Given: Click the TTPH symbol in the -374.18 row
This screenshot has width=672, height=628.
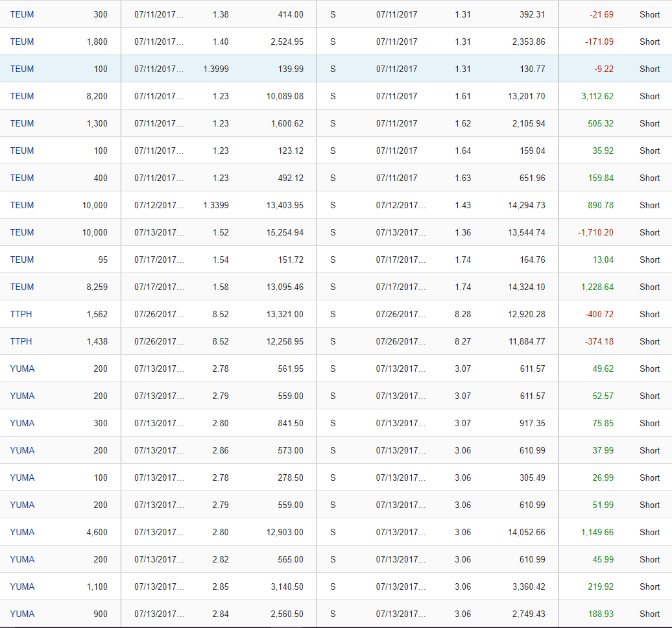Looking at the screenshot, I should pyautogui.click(x=21, y=341).
